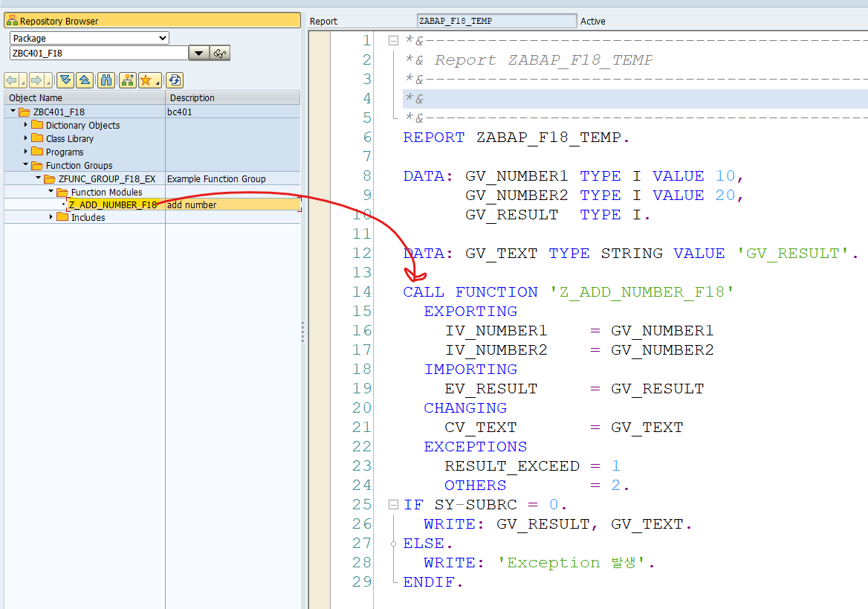
Task: Click the Dictionary Objects folder icon
Action: 37,125
